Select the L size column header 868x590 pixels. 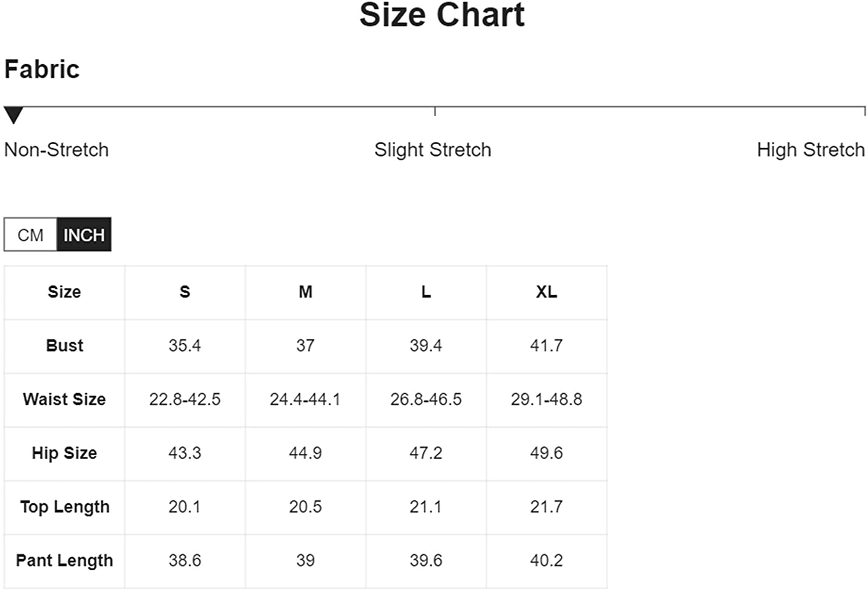(x=426, y=292)
